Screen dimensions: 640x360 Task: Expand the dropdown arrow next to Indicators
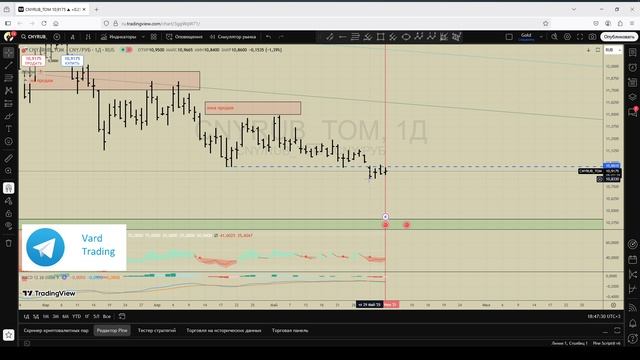pos(143,37)
